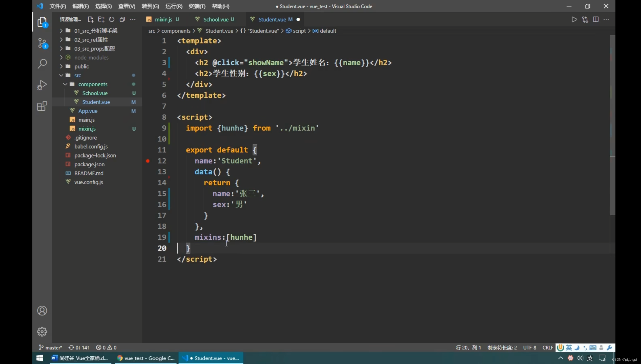Refresh the explorer file tree
641x364 pixels.
pos(112,19)
